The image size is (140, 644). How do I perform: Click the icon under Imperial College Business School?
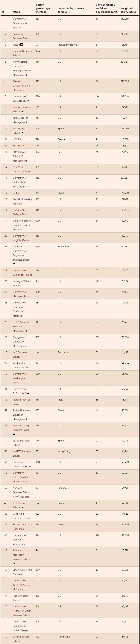(14, 434)
